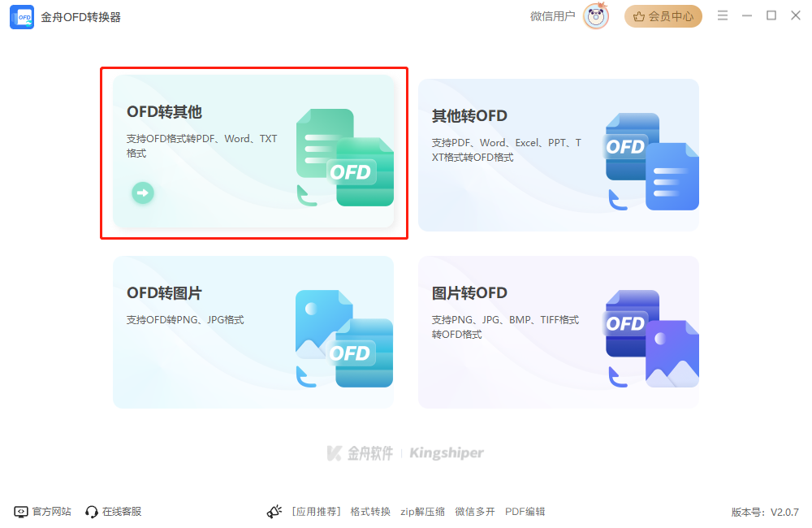Click the purple OFD image icon in 图片转OFD

pos(652,339)
